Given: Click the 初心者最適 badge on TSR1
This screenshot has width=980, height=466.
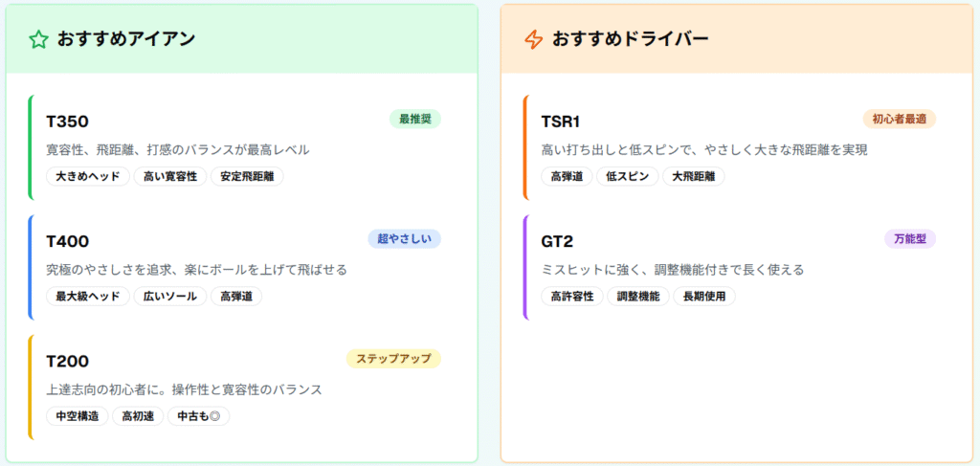Looking at the screenshot, I should coord(900,119).
